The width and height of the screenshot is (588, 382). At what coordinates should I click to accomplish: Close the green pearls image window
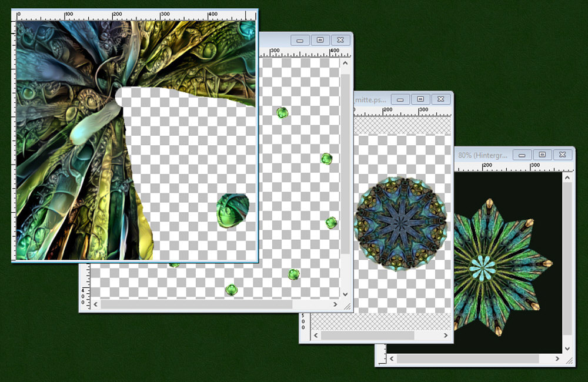pyautogui.click(x=340, y=40)
